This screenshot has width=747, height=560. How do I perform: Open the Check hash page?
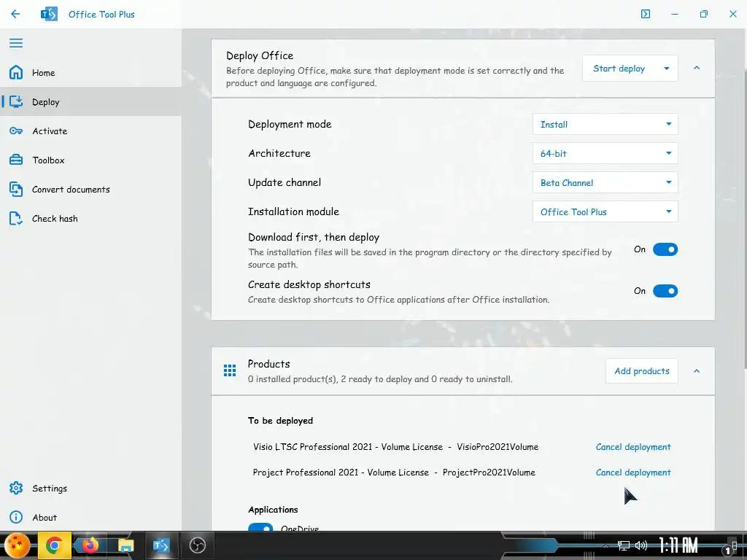tap(55, 219)
